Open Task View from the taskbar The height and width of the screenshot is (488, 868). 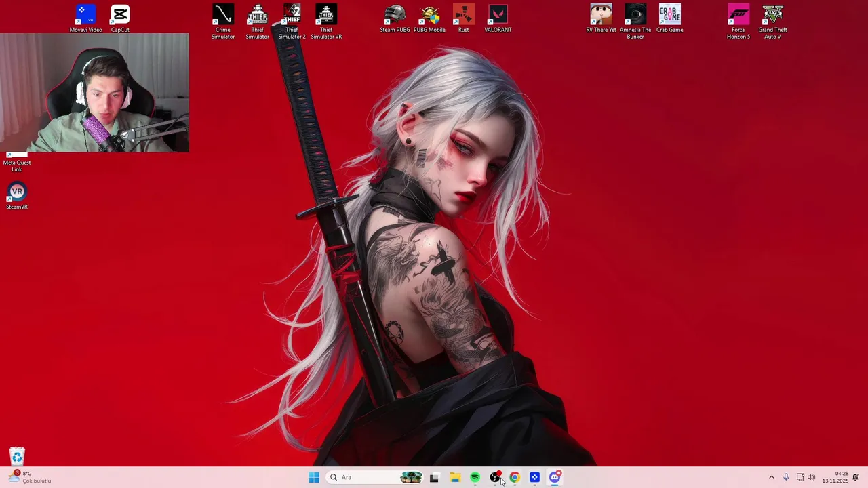(434, 477)
